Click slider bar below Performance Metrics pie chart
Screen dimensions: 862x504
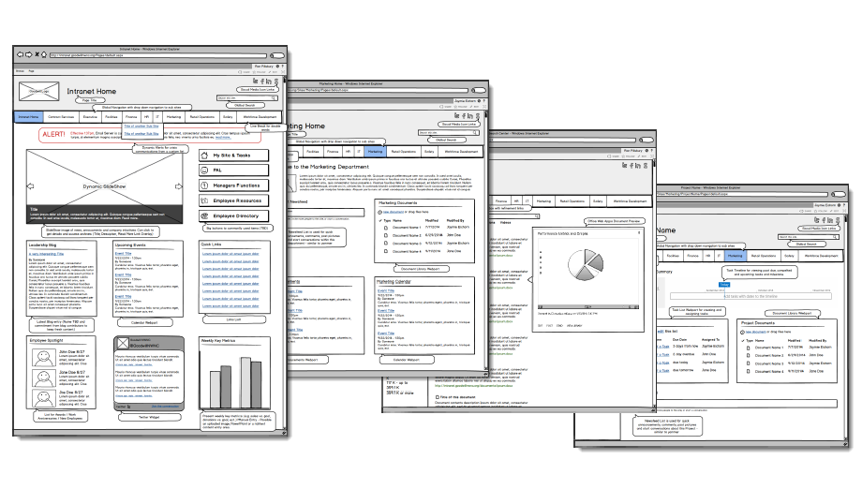pyautogui.click(x=588, y=306)
